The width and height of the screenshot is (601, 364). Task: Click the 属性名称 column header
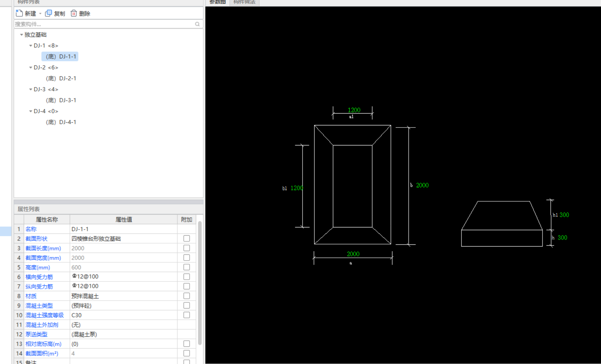pos(47,219)
